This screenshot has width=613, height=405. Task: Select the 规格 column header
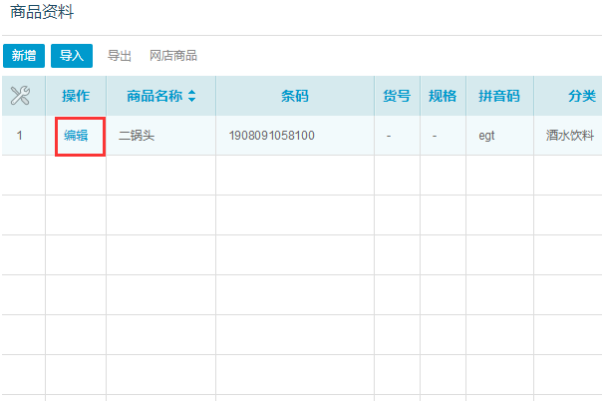(x=442, y=96)
